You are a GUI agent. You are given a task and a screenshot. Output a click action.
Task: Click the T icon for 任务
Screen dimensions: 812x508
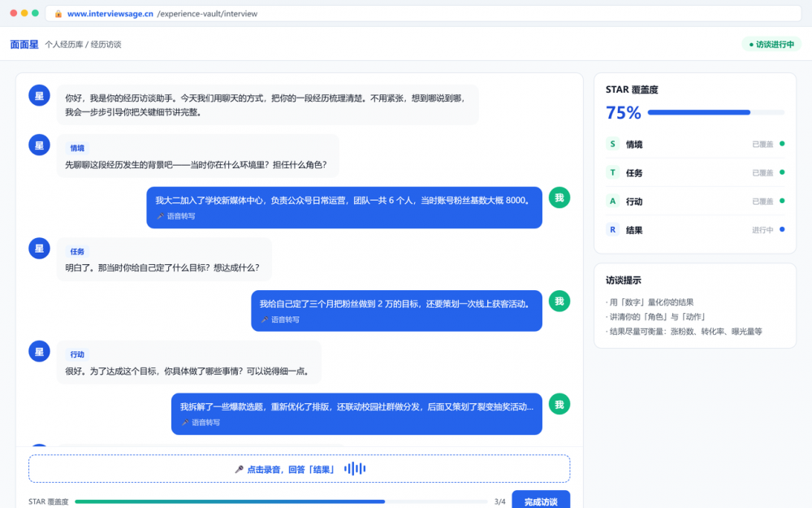click(612, 172)
